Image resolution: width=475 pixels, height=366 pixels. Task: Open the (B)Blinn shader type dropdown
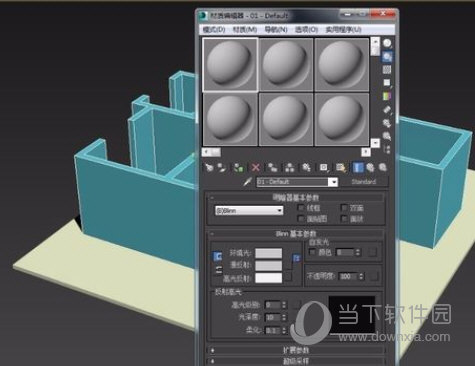coord(249,211)
